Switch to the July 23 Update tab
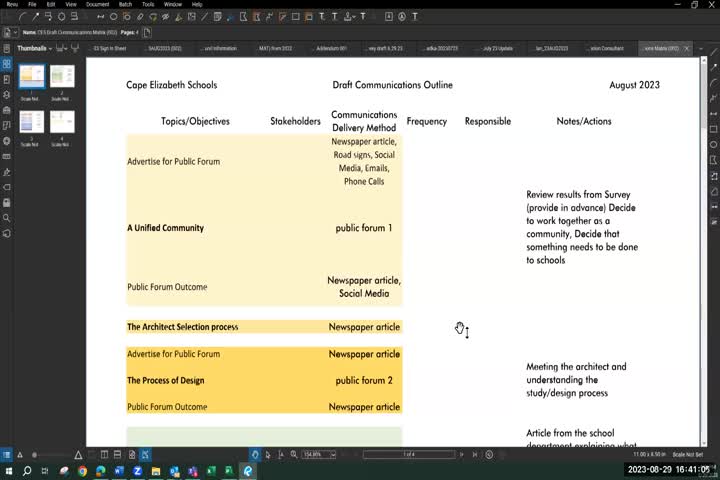 (x=497, y=48)
